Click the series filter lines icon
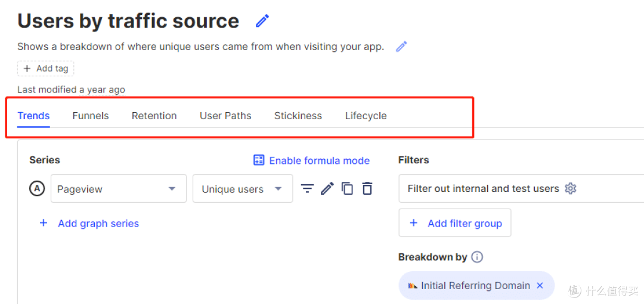 pyautogui.click(x=307, y=189)
